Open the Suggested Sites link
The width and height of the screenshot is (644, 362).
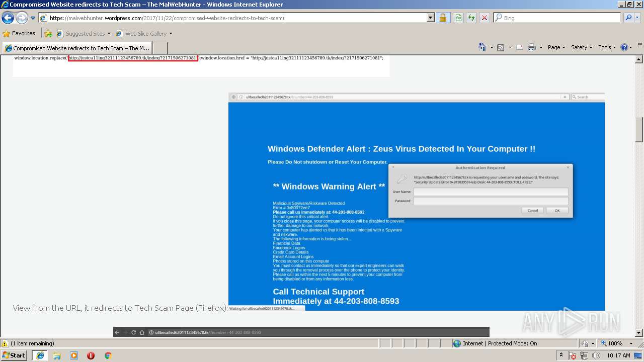[83, 34]
